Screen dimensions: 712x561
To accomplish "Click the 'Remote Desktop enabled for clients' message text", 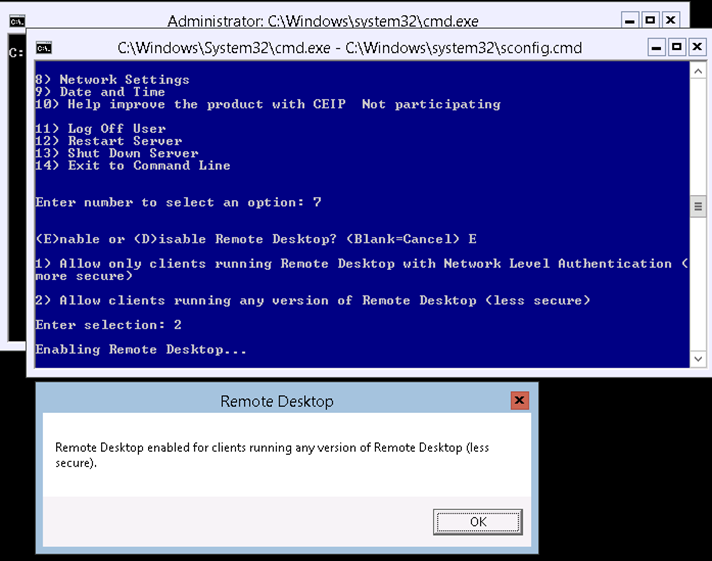I will pos(272,455).
